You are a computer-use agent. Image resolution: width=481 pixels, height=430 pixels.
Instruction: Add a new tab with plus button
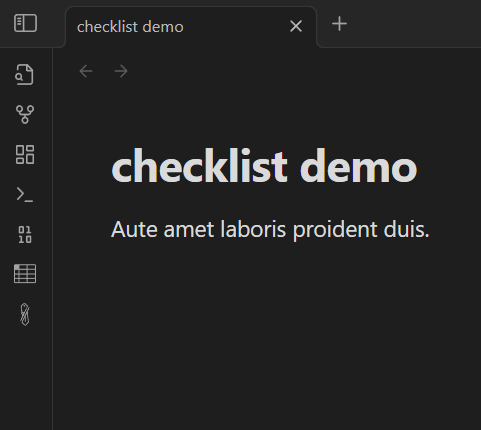[340, 24]
